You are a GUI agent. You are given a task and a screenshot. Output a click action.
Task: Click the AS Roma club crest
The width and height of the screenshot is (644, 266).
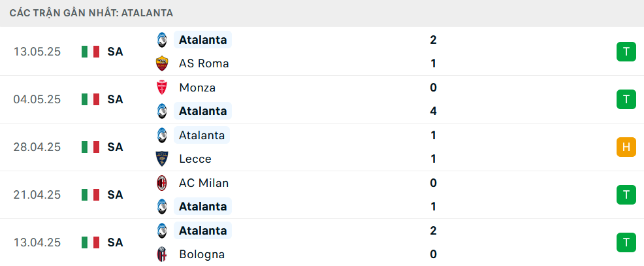pyautogui.click(x=162, y=64)
